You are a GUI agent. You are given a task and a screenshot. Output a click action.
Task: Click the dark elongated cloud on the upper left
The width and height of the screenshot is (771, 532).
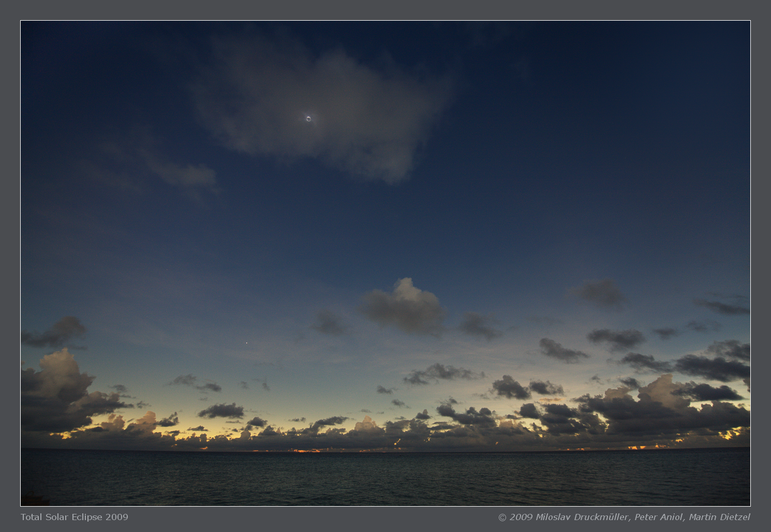[x=56, y=333]
